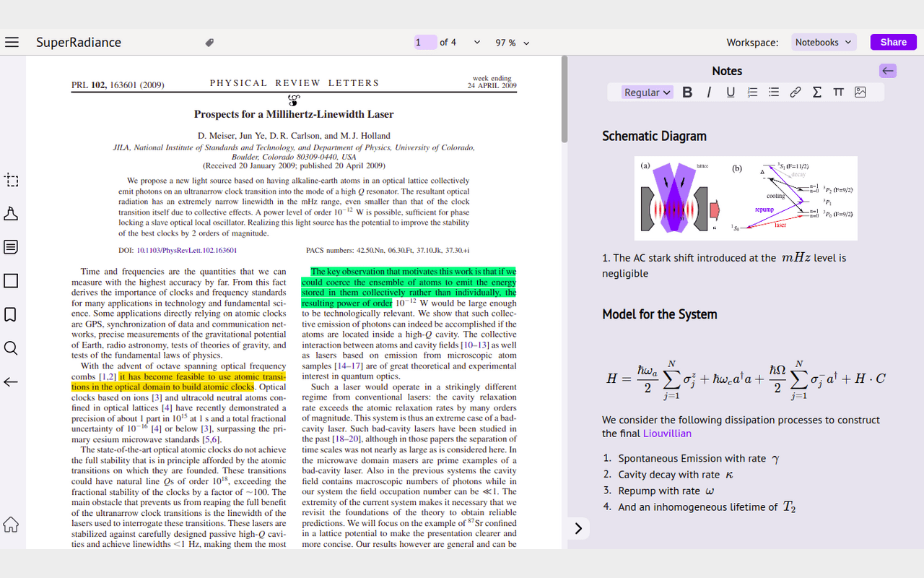Click 'We consider the following dissipation processes' text
The width and height of the screenshot is (924, 578).
pyautogui.click(x=741, y=426)
